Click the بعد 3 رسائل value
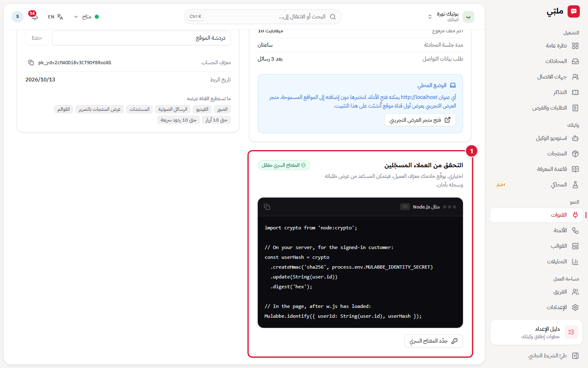Screen dimensions: 588x368 (x=270, y=59)
